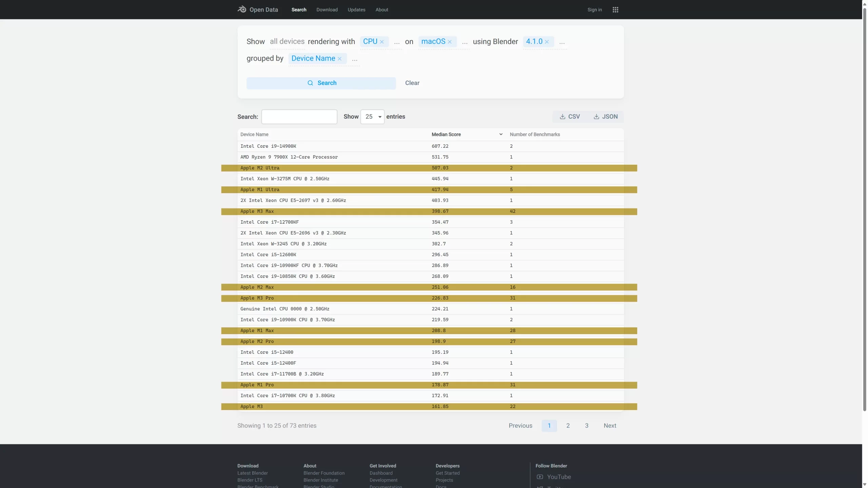Screen dimensions: 868x488
Task: Open Blender LTS footer link
Action: (250, 480)
